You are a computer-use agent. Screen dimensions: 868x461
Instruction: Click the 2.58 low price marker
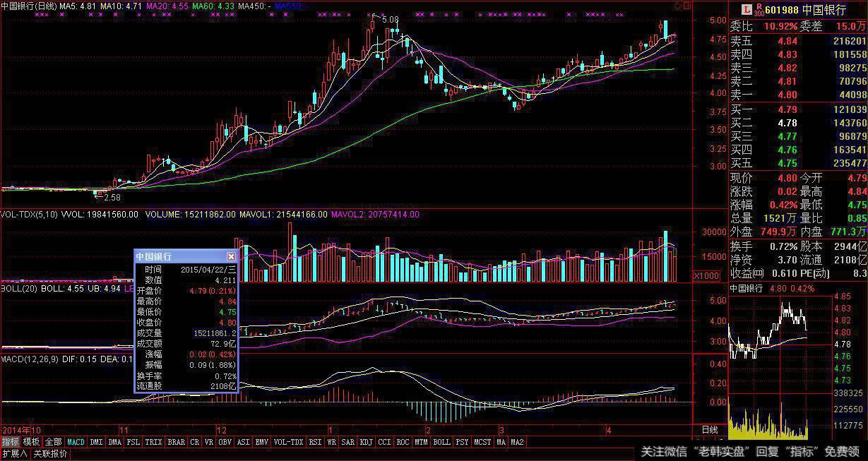click(x=112, y=198)
